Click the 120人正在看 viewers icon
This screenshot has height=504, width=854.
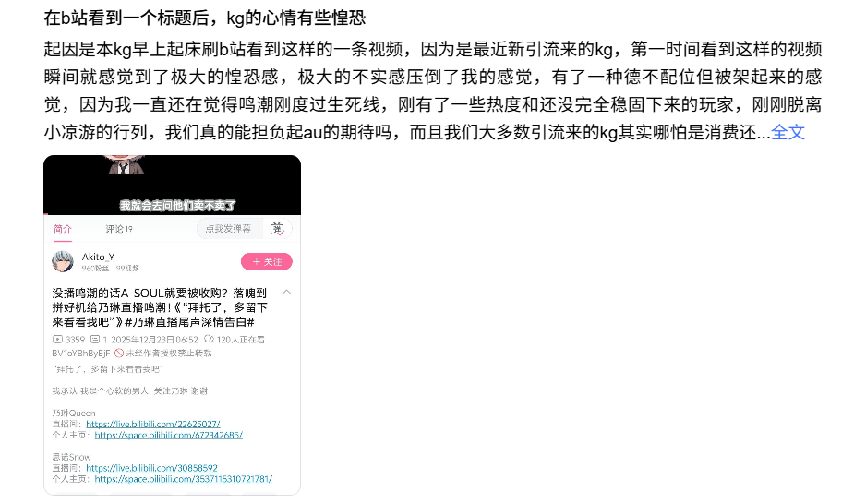click(x=209, y=339)
